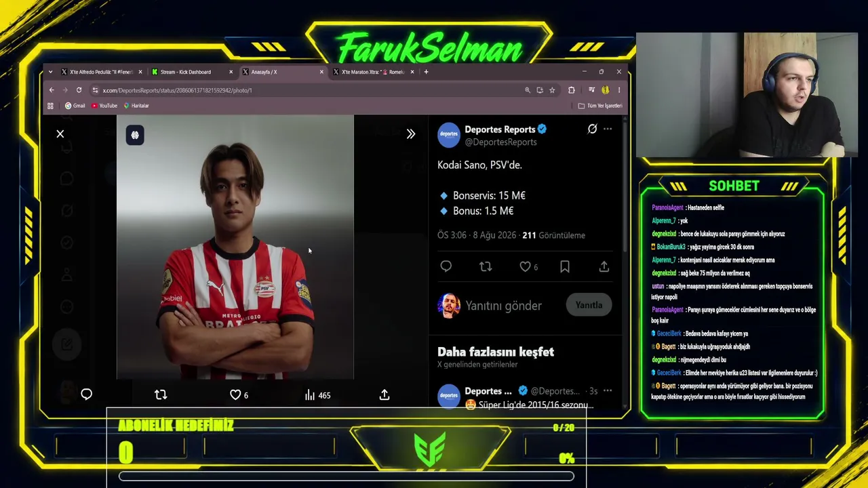Click the 'Daha fazlasını keşfet' heading
The width and height of the screenshot is (868, 488).
tap(496, 352)
